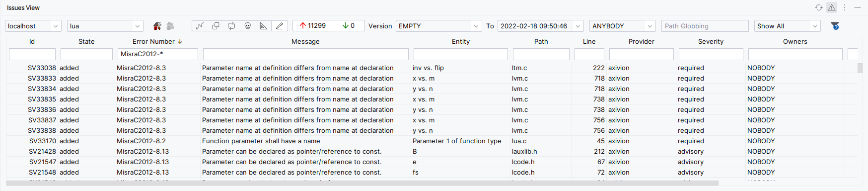868x191 pixels.
Task: Click the warning triangle icon
Action: pos(832,7)
